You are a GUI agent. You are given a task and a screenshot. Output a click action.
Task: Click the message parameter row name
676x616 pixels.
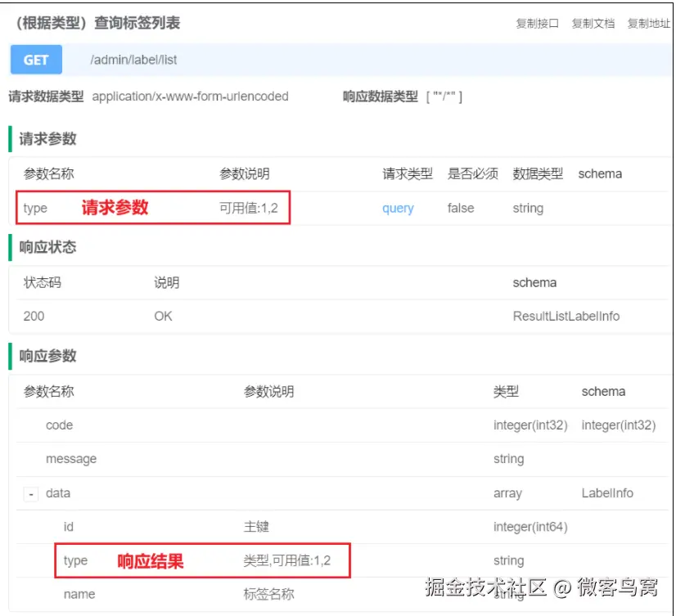coord(71,459)
